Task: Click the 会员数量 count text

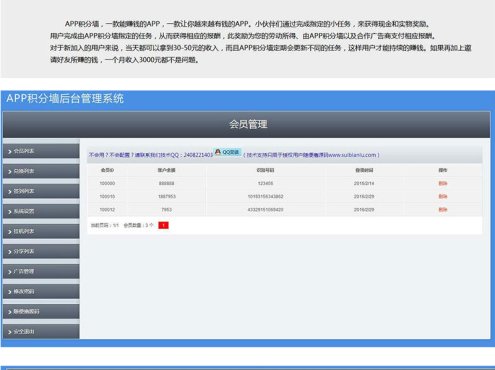Action: coord(139,225)
